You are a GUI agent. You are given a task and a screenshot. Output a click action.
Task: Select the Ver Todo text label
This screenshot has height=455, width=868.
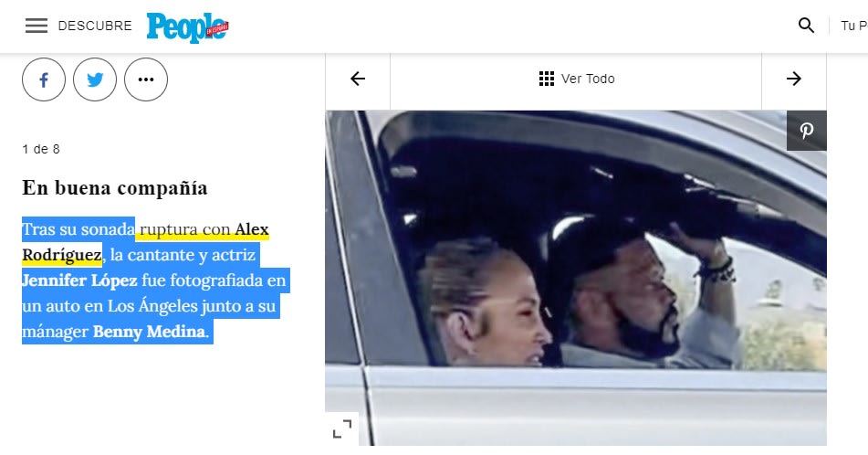(588, 79)
